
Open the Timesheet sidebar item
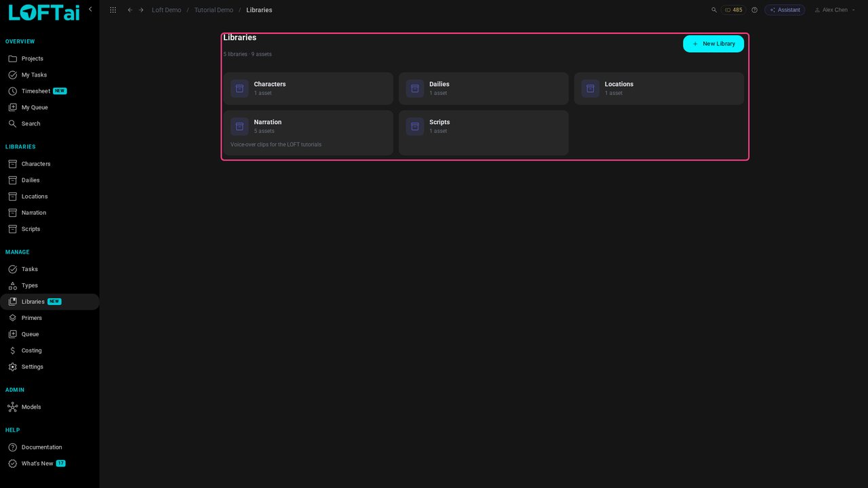50,91
